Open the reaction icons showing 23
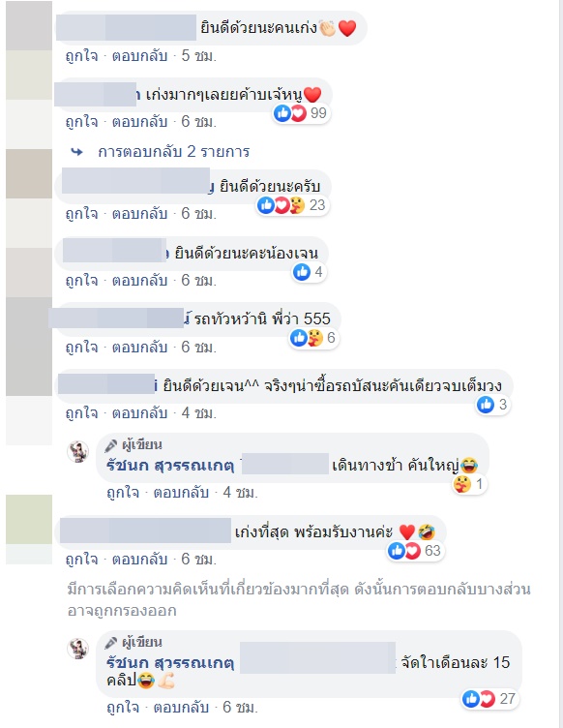Image resolution: width=563 pixels, height=728 pixels. (x=293, y=205)
